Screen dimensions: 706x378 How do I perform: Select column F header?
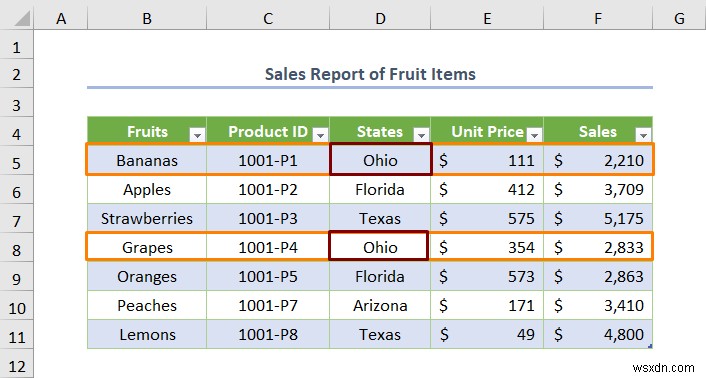pyautogui.click(x=598, y=18)
